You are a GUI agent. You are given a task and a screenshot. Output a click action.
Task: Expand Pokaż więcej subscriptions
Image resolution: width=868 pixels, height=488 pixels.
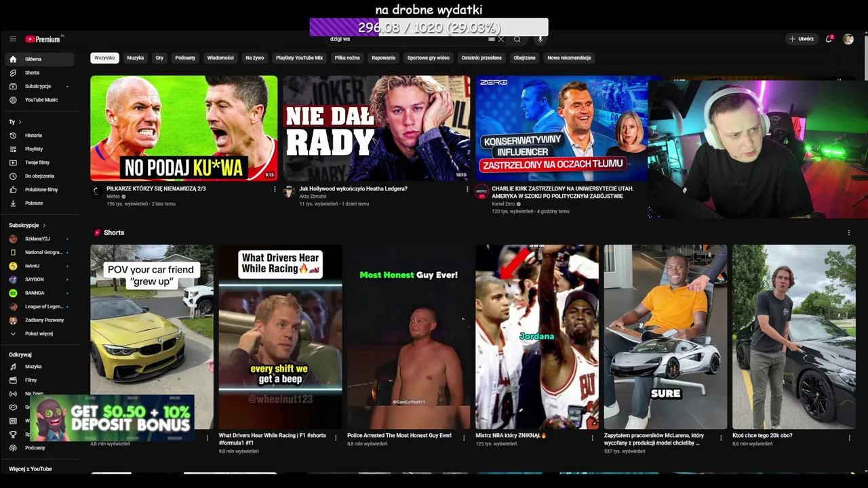coord(39,333)
